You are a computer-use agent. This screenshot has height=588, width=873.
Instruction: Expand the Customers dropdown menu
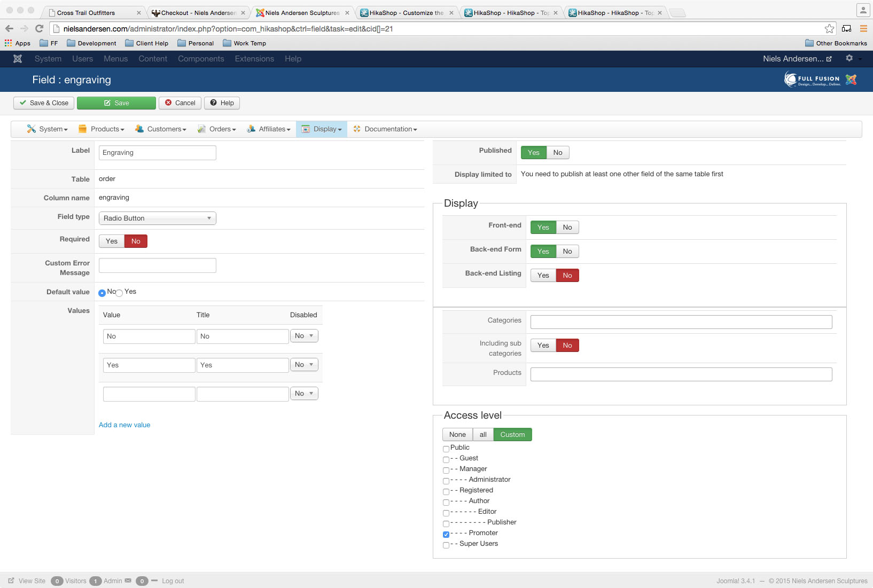[x=161, y=129]
